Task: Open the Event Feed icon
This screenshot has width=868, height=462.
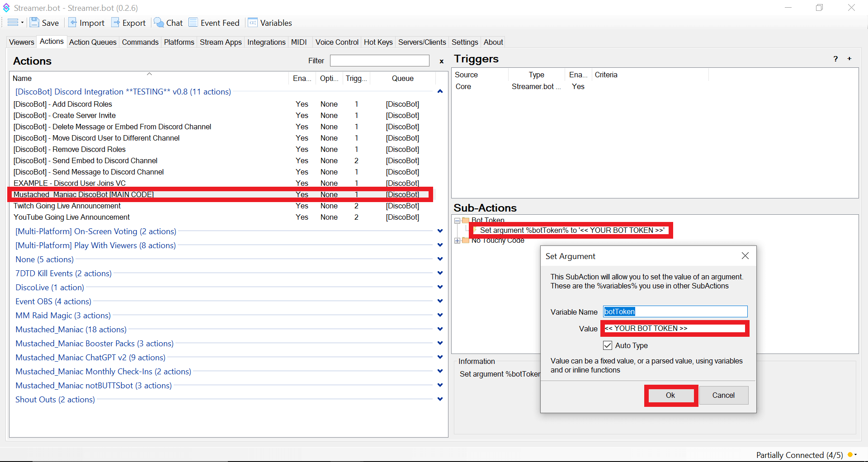Action: (193, 23)
